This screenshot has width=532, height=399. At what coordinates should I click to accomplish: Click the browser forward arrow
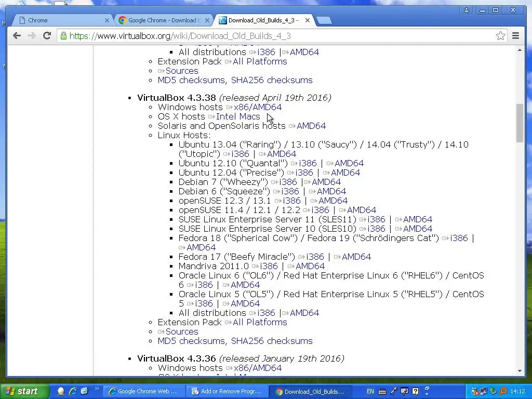click(32, 36)
